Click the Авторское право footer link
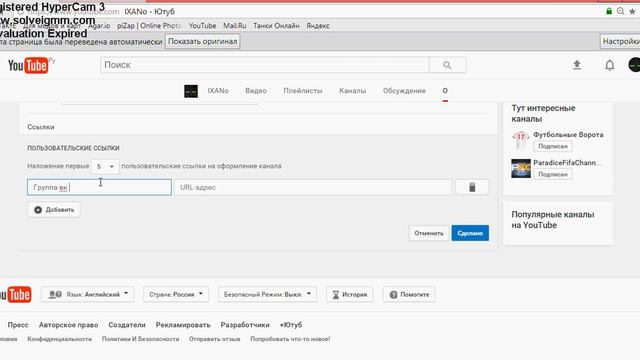 click(x=69, y=325)
